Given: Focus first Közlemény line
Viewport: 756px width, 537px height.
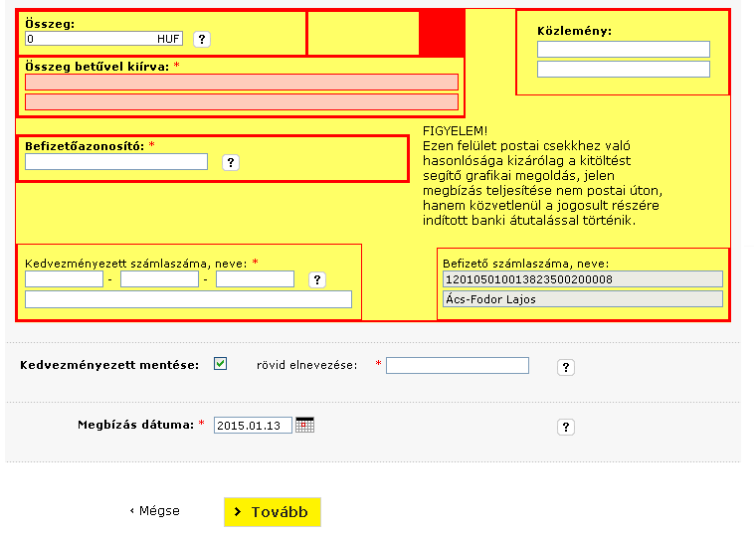Looking at the screenshot, I should (x=624, y=49).
